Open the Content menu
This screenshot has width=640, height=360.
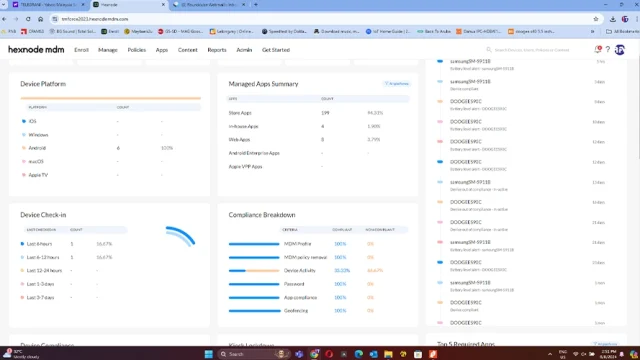[187, 50]
